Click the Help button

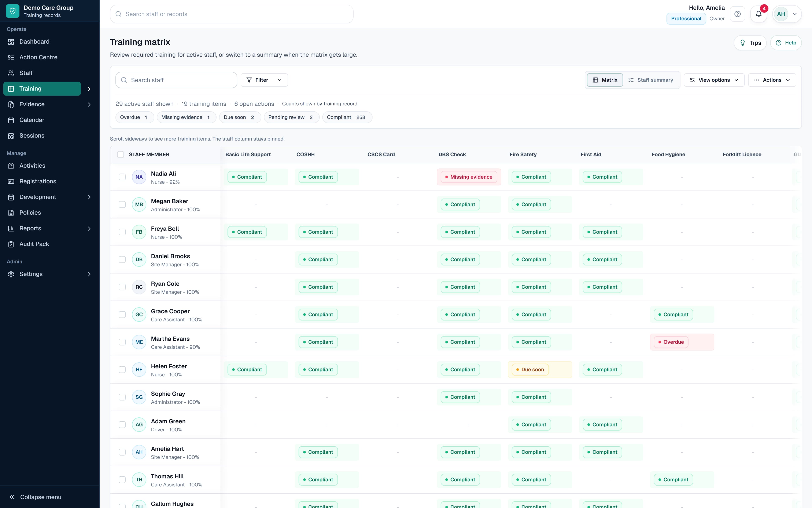(786, 43)
